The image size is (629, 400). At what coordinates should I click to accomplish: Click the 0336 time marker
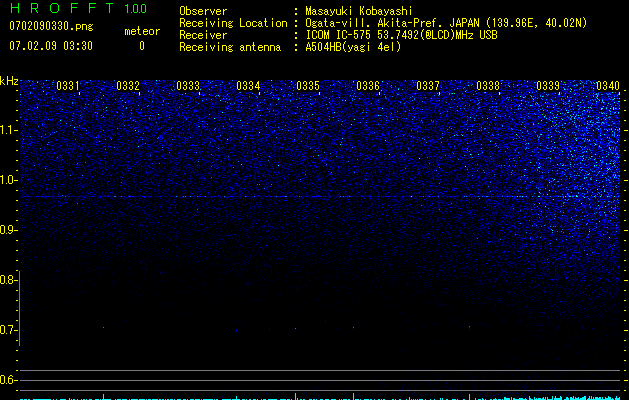click(x=368, y=85)
